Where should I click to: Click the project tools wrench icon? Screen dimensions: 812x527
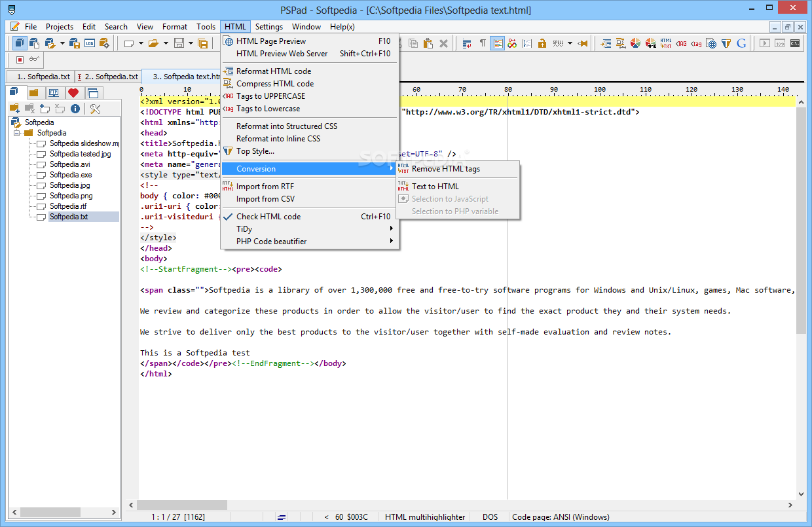click(95, 109)
